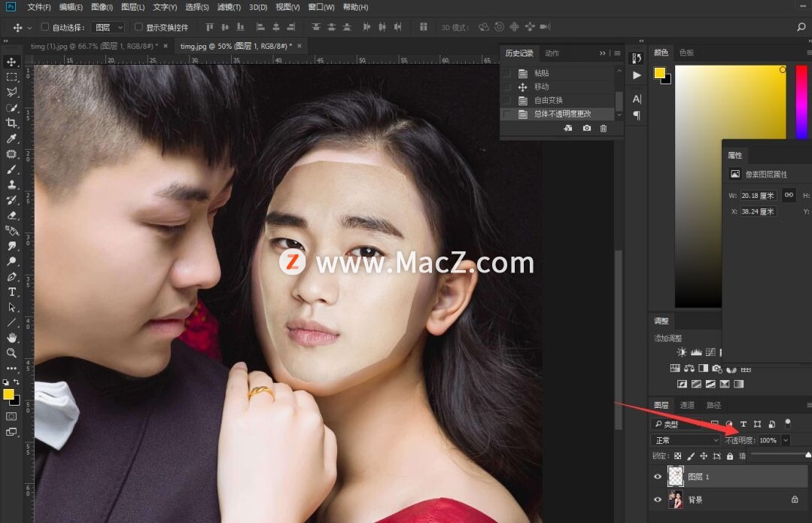Toggle lock all padlock icon
This screenshot has width=812, height=523.
[x=730, y=456]
